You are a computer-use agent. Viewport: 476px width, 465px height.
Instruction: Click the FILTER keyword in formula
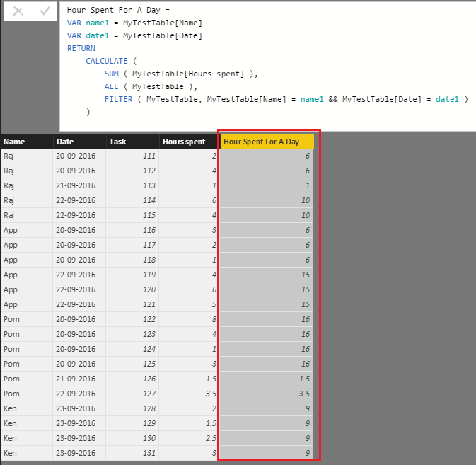(x=118, y=99)
